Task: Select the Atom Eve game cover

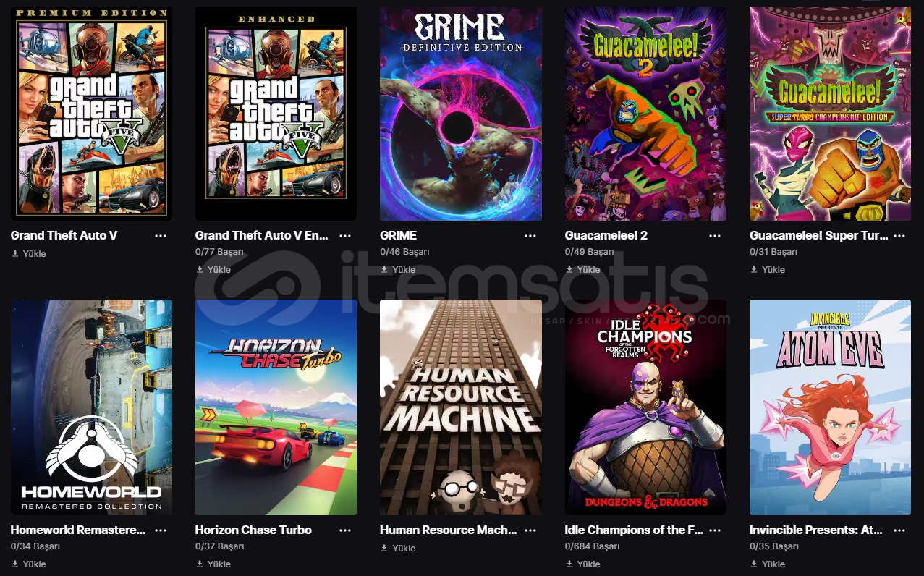Action: click(x=830, y=407)
